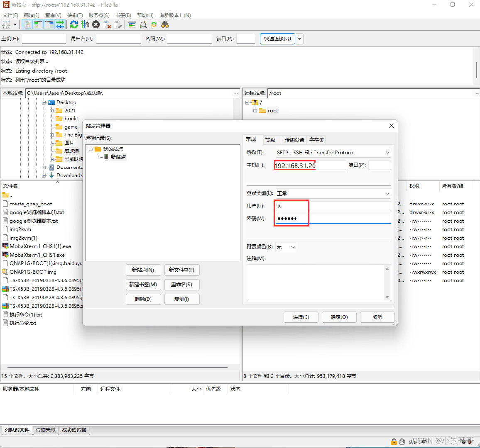This screenshot has height=448, width=480.
Task: Collapse the 我的站点 folder in Site Manager
Action: pos(91,149)
